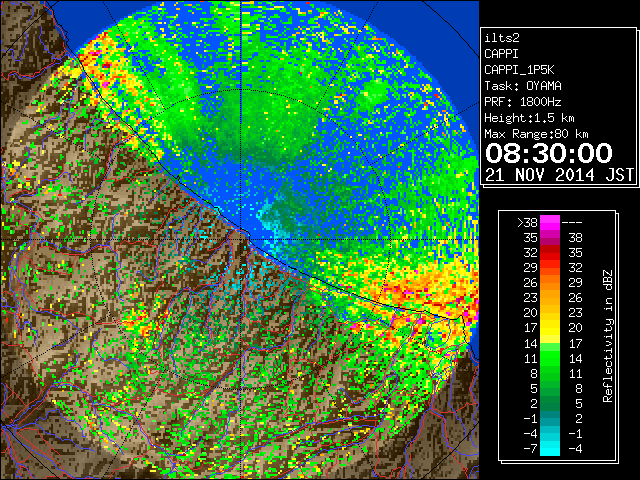Pick the yellow 17–20 dBZ legend swatch
The image size is (640, 480).
point(550,328)
